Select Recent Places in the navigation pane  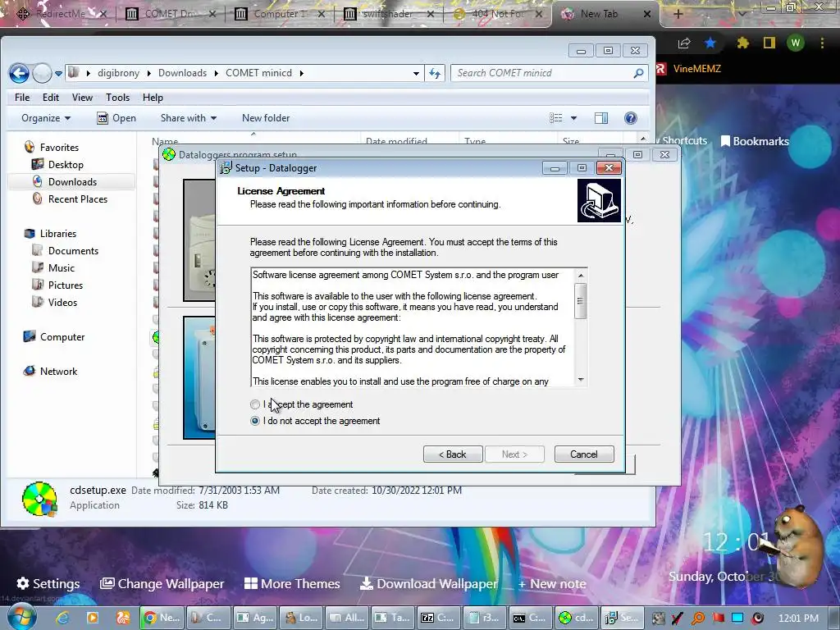point(78,199)
